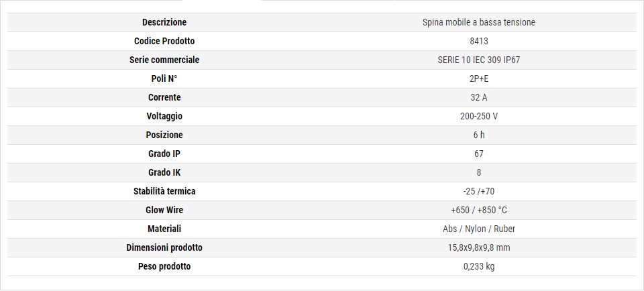Click the Glow Wire row label
Image resolution: width=644 pixels, height=291 pixels.
point(164,210)
